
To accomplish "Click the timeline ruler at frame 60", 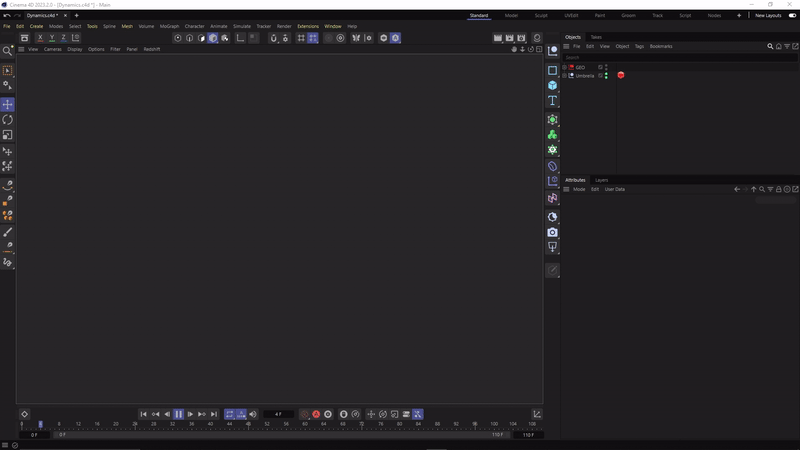I will coord(306,424).
